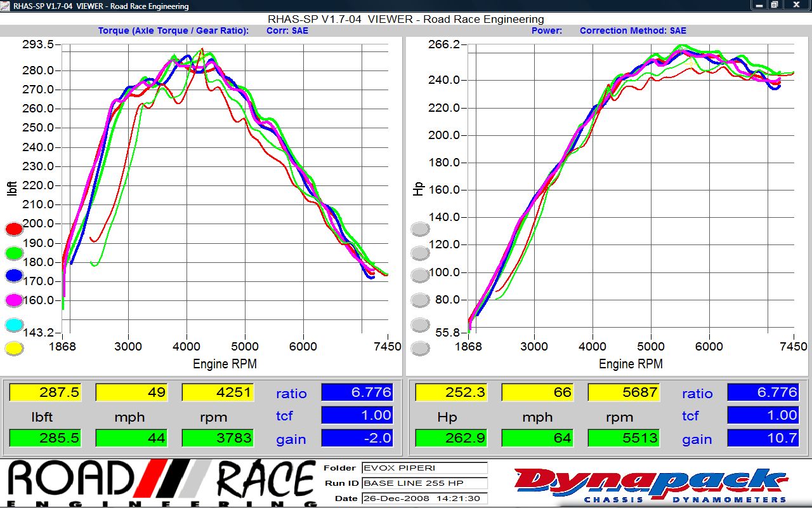Screen dimensions: 812x508
Task: Click the Correction Method: SAE label
Action: pos(632,30)
